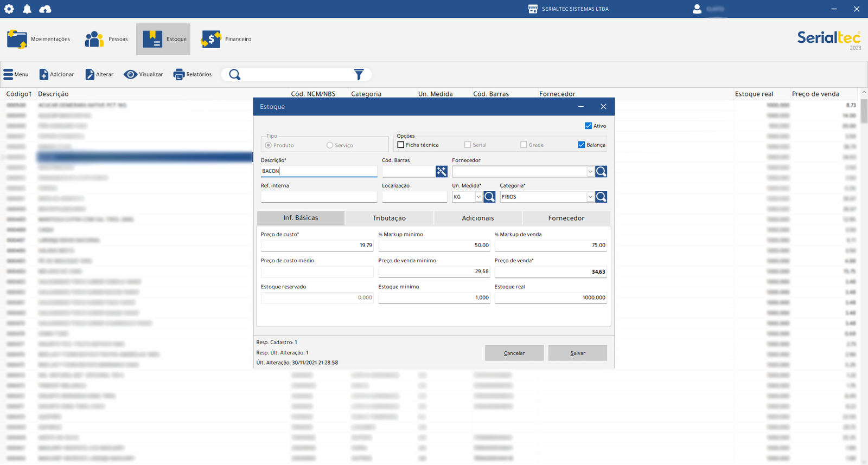Open the user profile icon
The image size is (868, 465).
(697, 9)
